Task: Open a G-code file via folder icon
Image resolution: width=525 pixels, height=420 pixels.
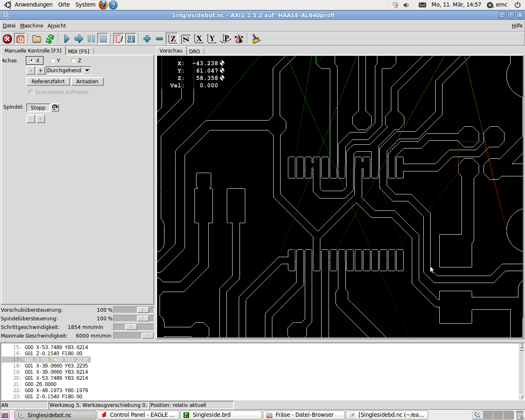Action: point(37,39)
